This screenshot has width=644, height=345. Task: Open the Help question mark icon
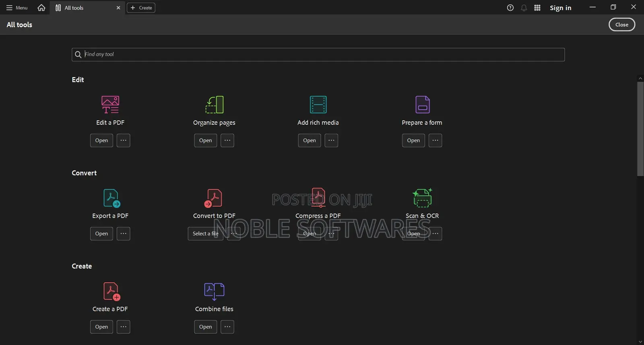510,8
